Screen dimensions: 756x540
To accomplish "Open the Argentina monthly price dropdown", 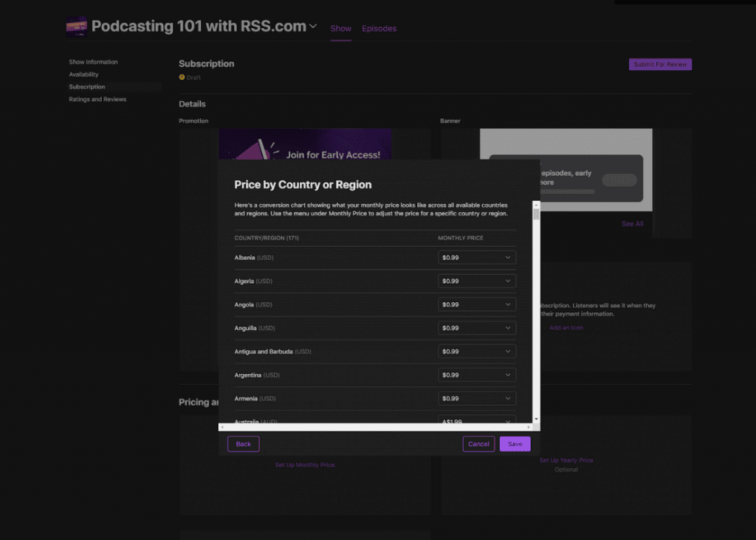I will click(x=476, y=375).
